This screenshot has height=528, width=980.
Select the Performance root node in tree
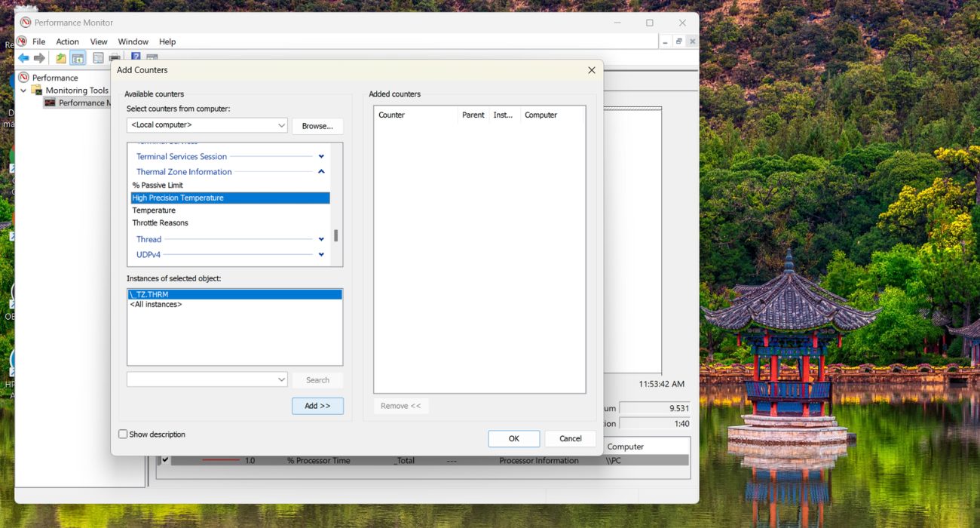pyautogui.click(x=55, y=78)
